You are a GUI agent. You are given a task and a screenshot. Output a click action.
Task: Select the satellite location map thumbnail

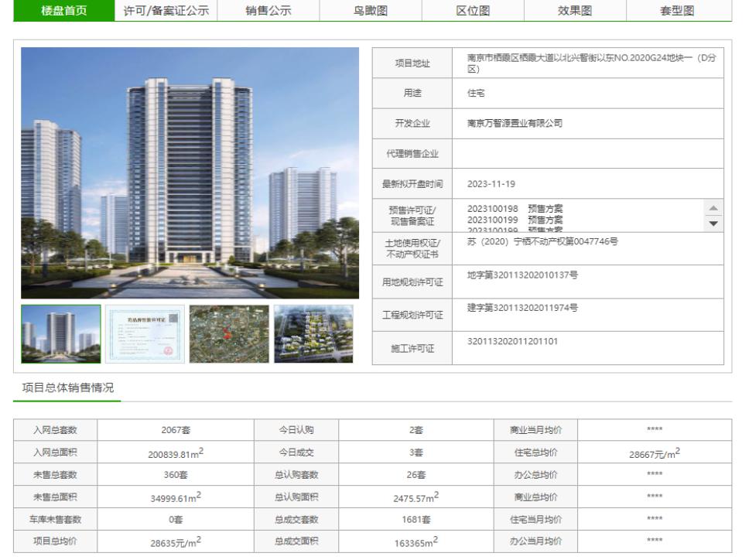click(229, 334)
